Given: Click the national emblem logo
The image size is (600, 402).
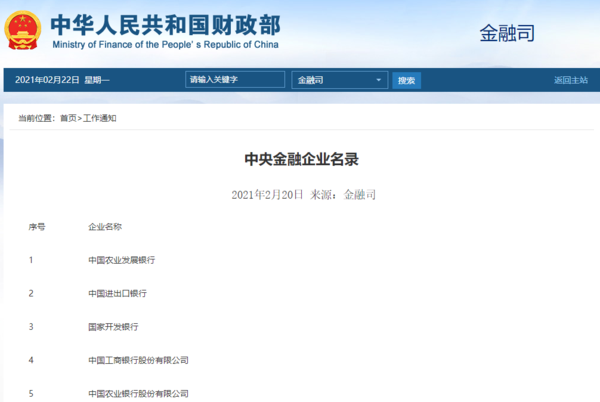Looking at the screenshot, I should pos(23,30).
